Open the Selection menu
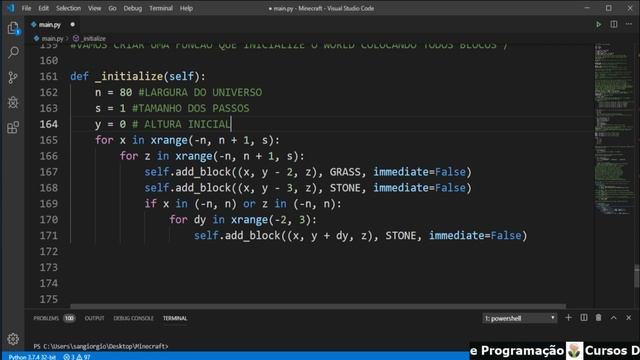 coord(68,8)
